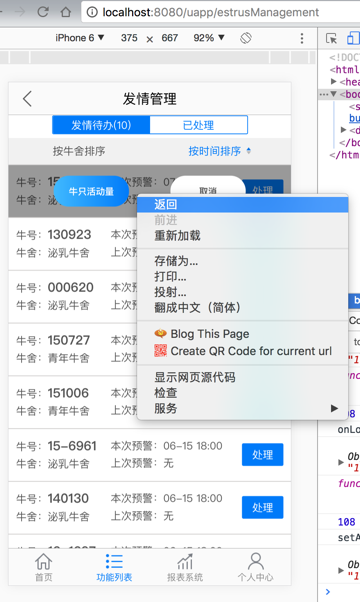360x602 pixels.
Task: Select 重新加载 in the context menu
Action: [243, 235]
